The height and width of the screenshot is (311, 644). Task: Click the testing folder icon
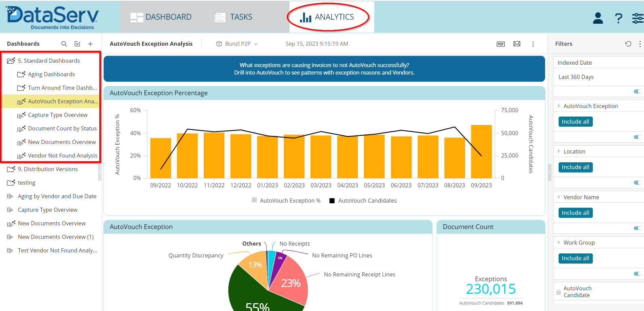click(11, 183)
